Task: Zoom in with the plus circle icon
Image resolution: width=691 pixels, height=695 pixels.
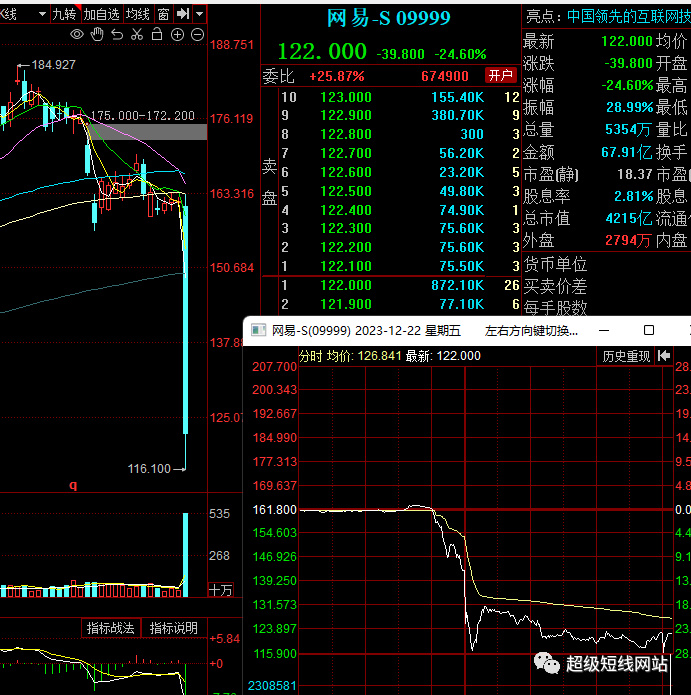Action: 177,35
